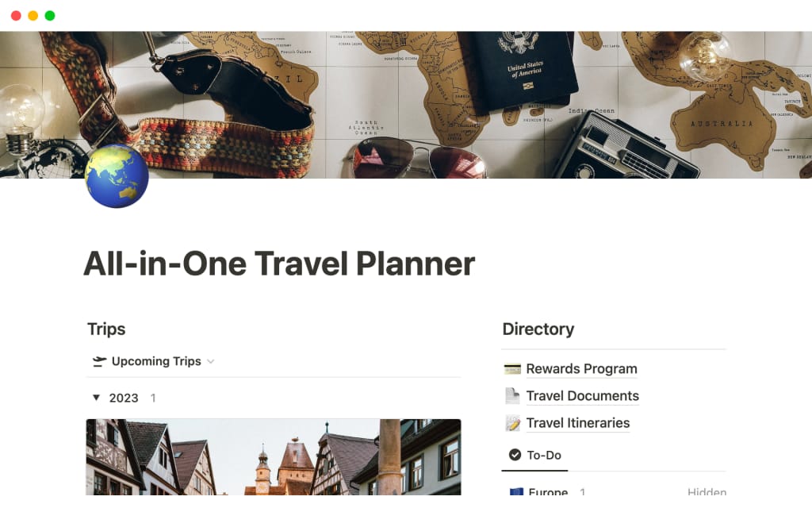Click the Earth globe page icon

coord(117,176)
